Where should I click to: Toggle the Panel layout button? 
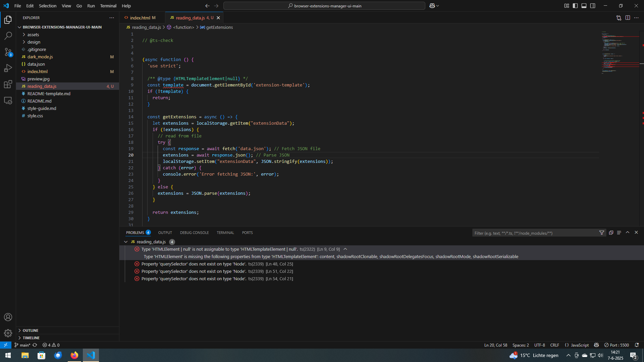click(x=584, y=6)
